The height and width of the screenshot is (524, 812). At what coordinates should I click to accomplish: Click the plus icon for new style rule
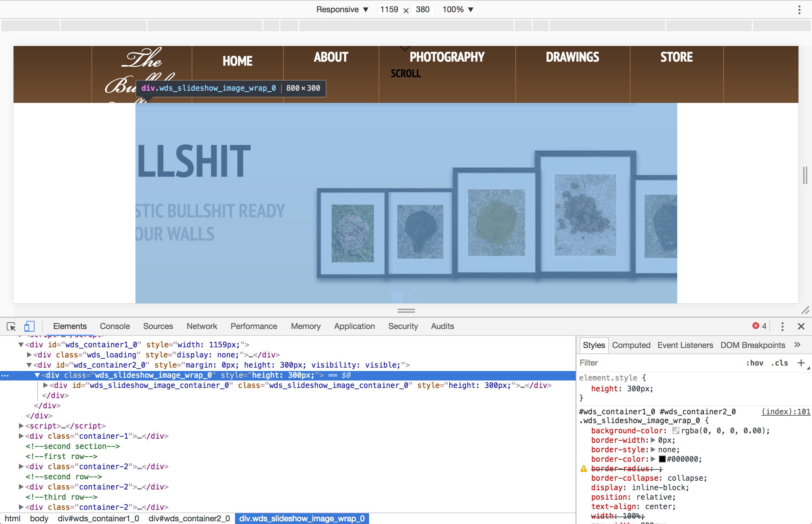801,363
